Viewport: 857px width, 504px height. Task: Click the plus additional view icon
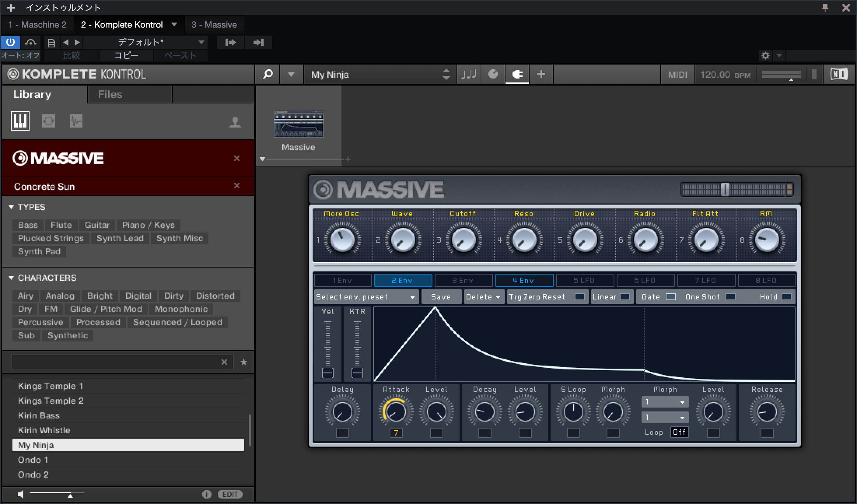(x=541, y=74)
